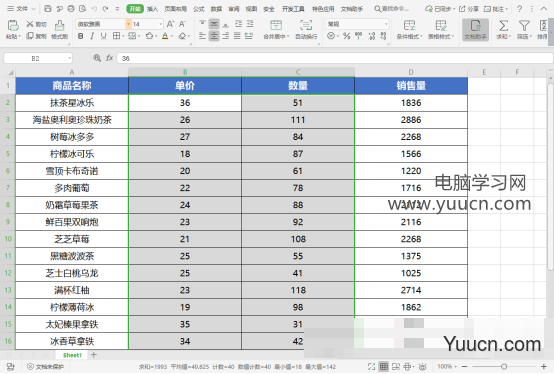Add a new sheet with plus button
Image resolution: width=554 pixels, height=374 pixels.
(x=94, y=355)
